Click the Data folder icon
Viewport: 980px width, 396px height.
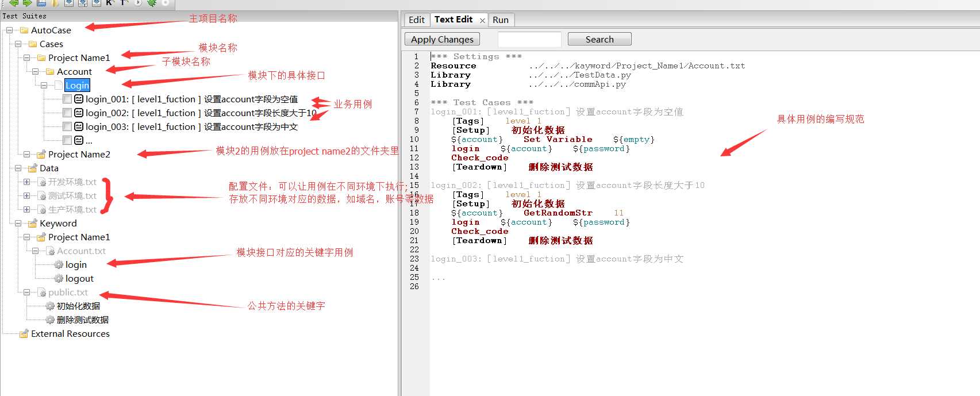click(x=33, y=168)
